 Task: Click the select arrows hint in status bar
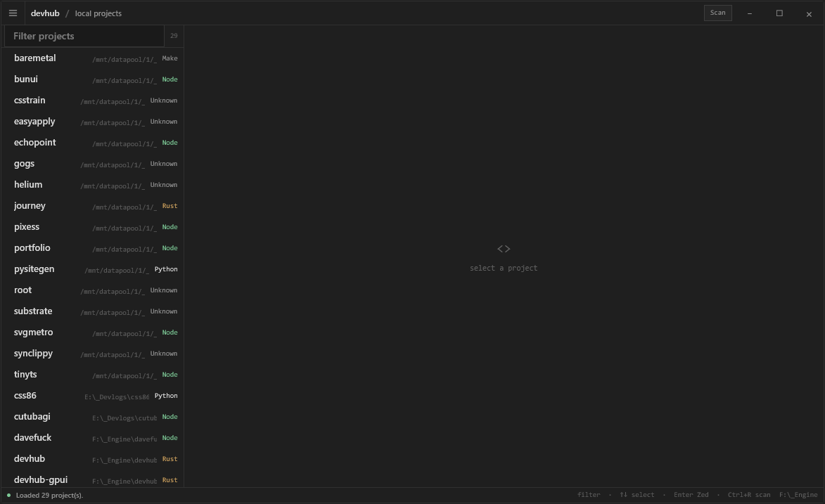coord(637,495)
